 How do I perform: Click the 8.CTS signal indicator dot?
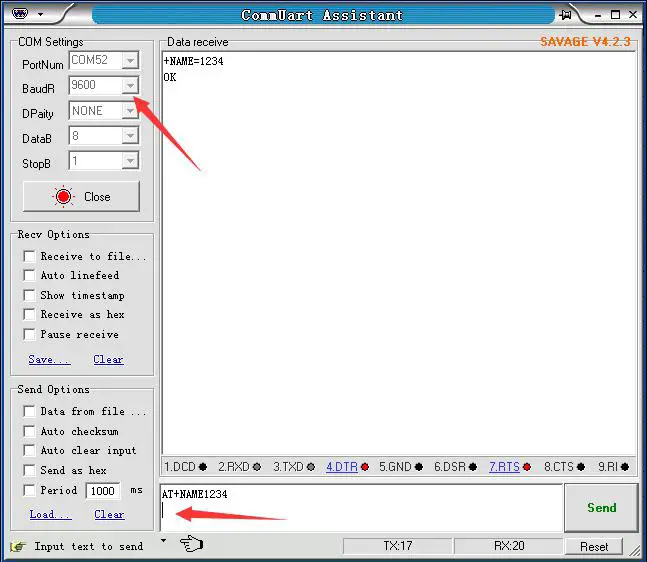pyautogui.click(x=581, y=467)
